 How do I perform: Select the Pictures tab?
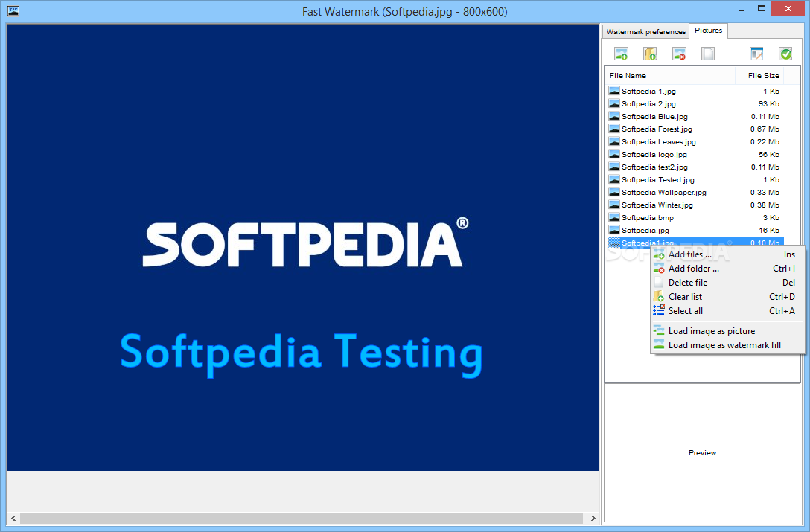point(708,31)
